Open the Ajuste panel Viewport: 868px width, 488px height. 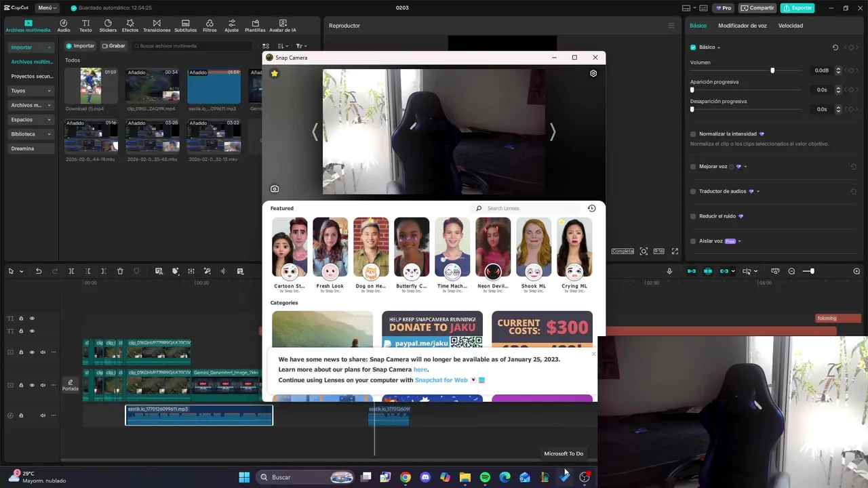[x=232, y=26]
